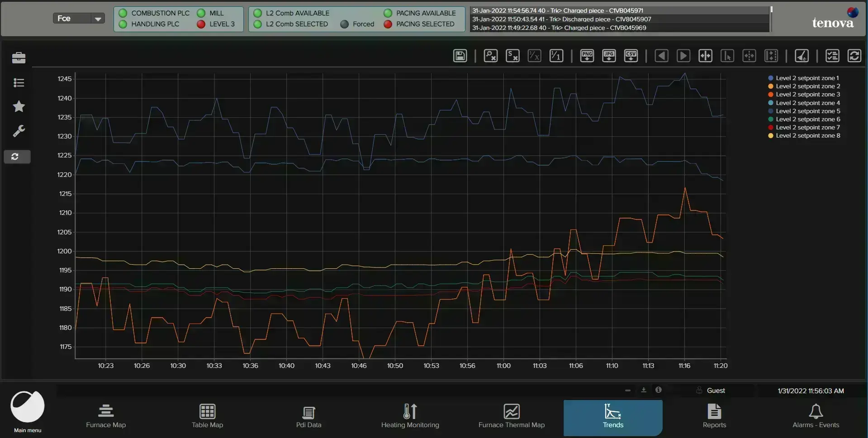Save the current trend configuration
Screen dimensions: 868x438
[460, 56]
